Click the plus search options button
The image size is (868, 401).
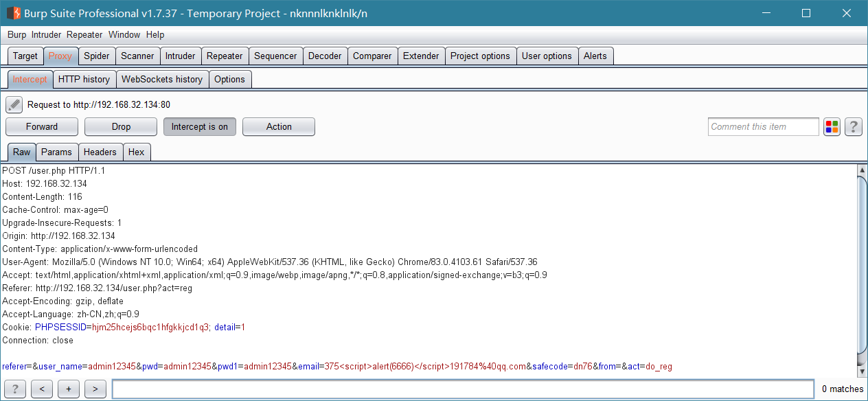68,389
